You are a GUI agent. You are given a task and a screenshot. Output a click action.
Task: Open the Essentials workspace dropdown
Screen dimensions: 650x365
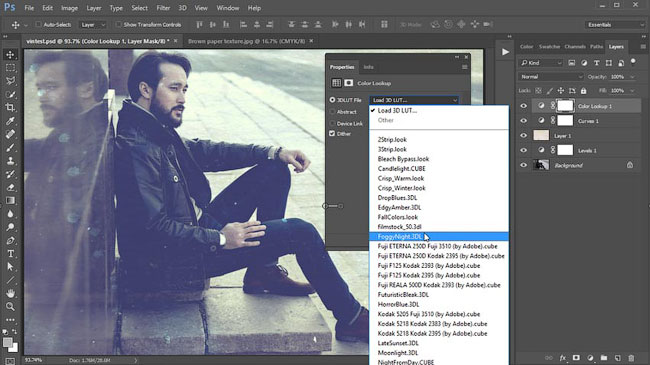point(615,25)
